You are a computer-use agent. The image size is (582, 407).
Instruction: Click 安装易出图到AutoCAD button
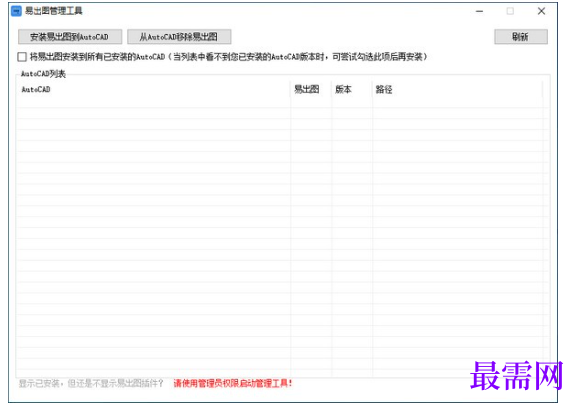[70, 37]
